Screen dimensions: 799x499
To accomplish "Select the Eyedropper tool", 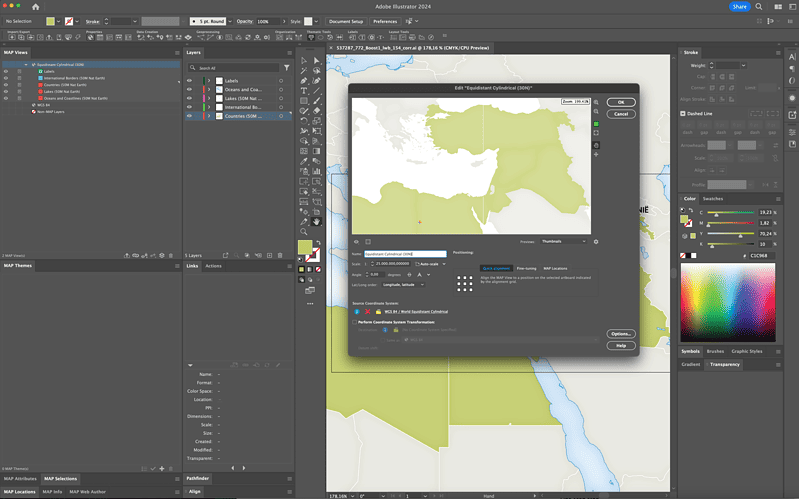I will pos(304,161).
